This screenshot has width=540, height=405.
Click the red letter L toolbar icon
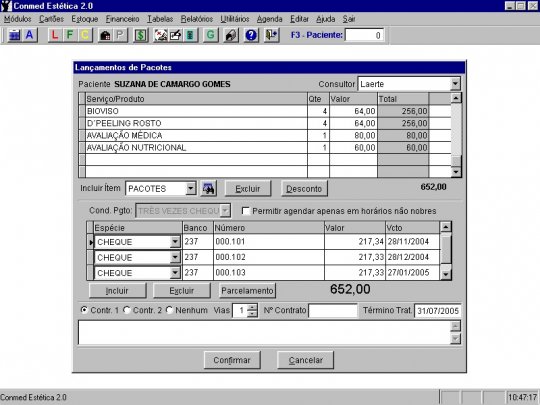coord(54,35)
